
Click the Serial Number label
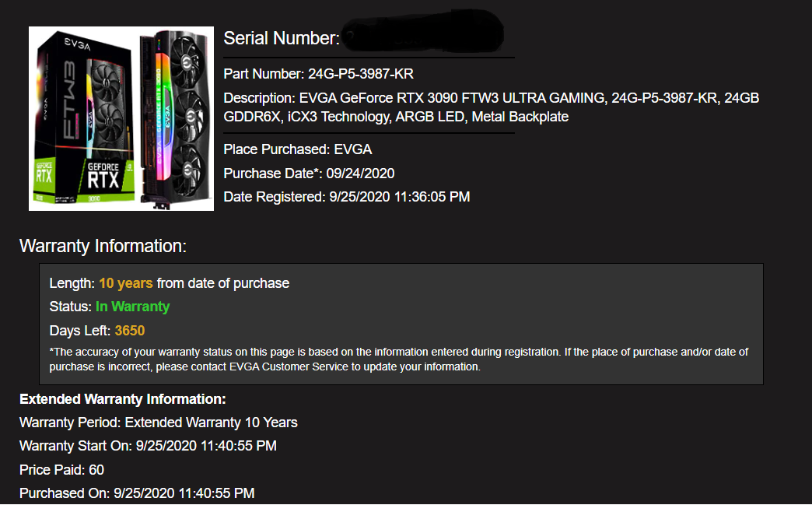point(282,38)
